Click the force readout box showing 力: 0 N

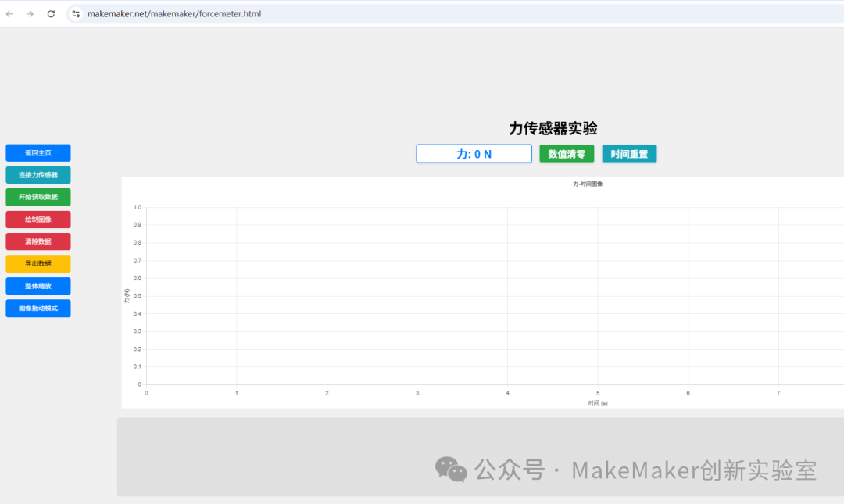pyautogui.click(x=474, y=154)
